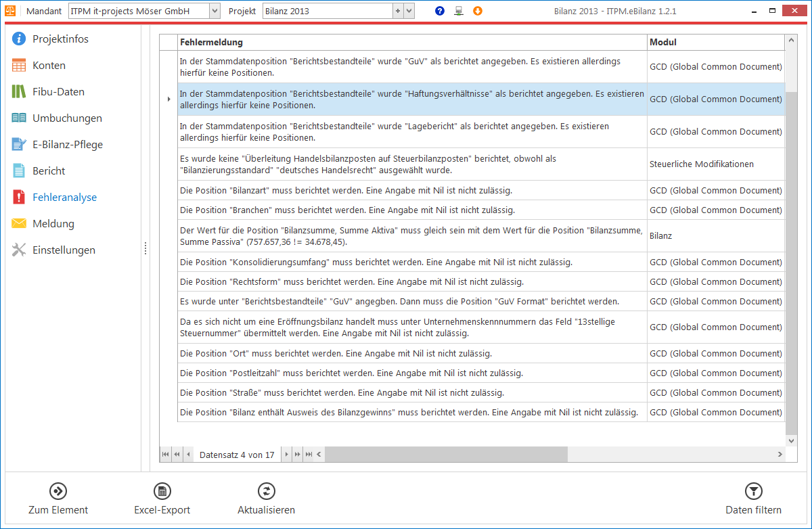Click the Konten table icon

coord(19,65)
